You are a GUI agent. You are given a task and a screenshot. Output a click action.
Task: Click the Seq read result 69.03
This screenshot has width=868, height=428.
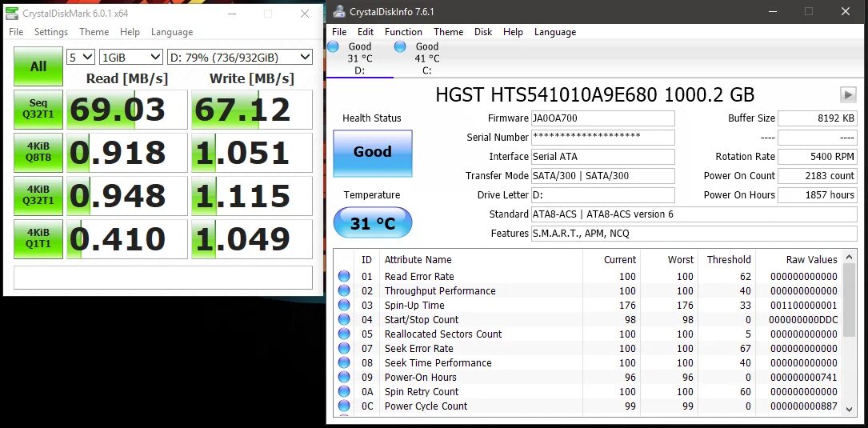tap(126, 110)
